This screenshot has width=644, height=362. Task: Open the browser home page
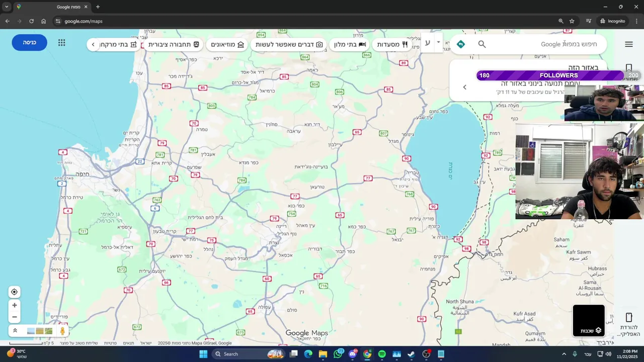tap(43, 21)
